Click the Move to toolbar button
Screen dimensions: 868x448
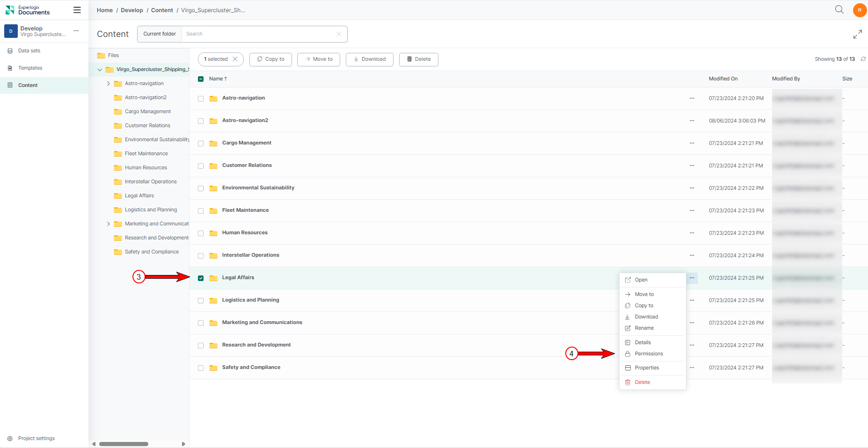(x=319, y=59)
